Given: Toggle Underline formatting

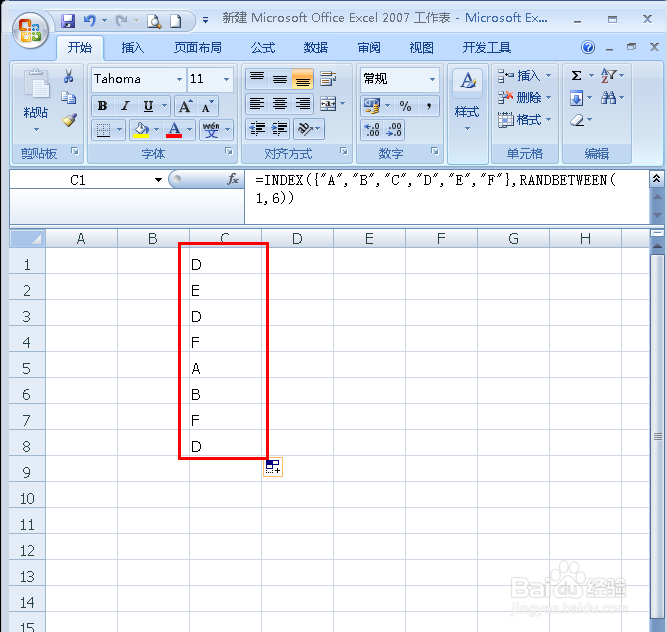Looking at the screenshot, I should coord(148,106).
